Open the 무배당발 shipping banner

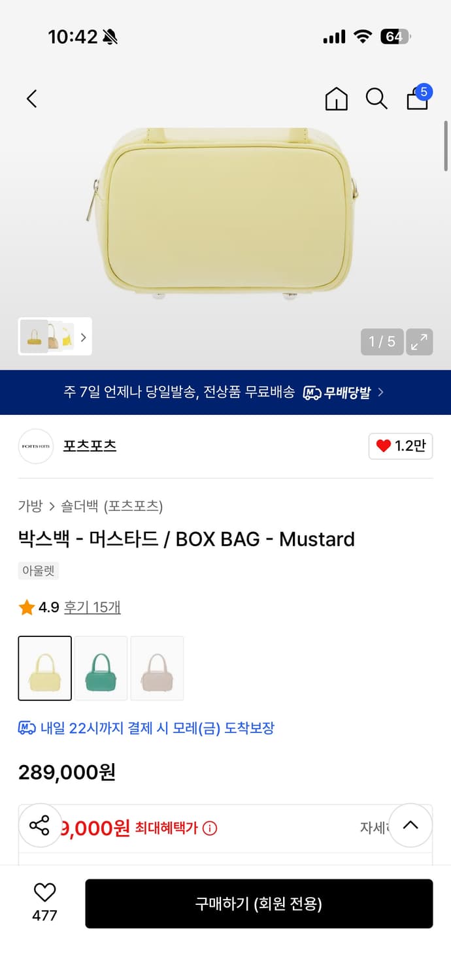click(225, 393)
